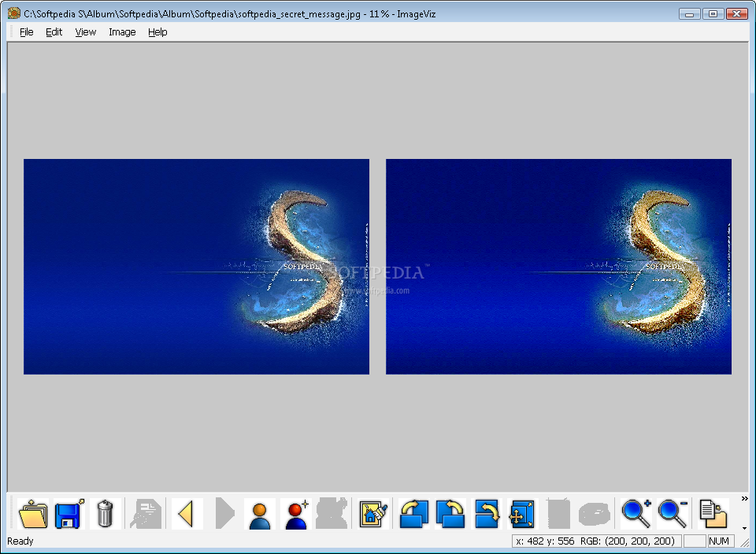
Task: Close the ImageViz window
Action: (737, 14)
